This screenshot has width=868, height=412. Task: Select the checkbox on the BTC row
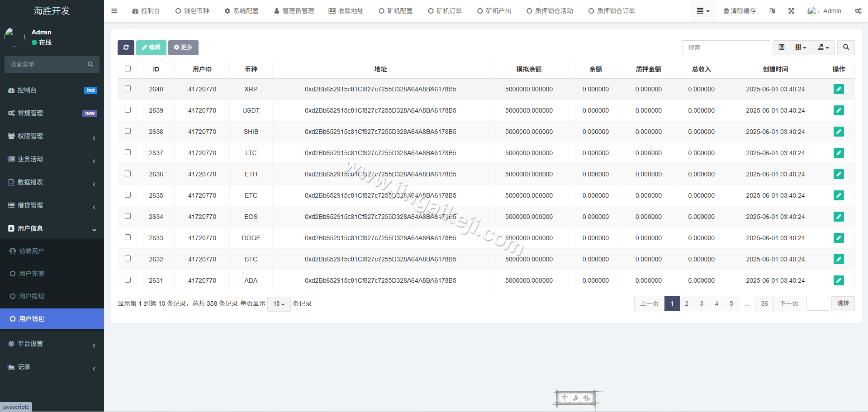[128, 258]
